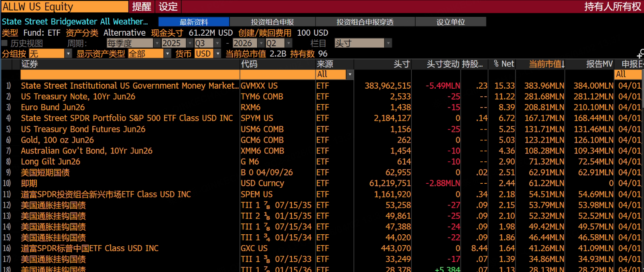Select Long Gilt Jun26 security

pyautogui.click(x=51, y=161)
